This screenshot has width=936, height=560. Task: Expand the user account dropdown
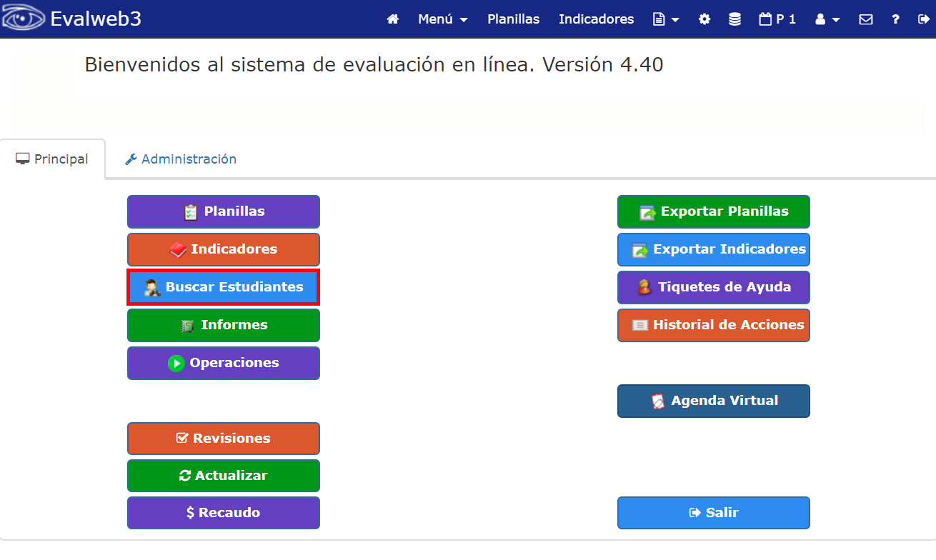point(827,19)
